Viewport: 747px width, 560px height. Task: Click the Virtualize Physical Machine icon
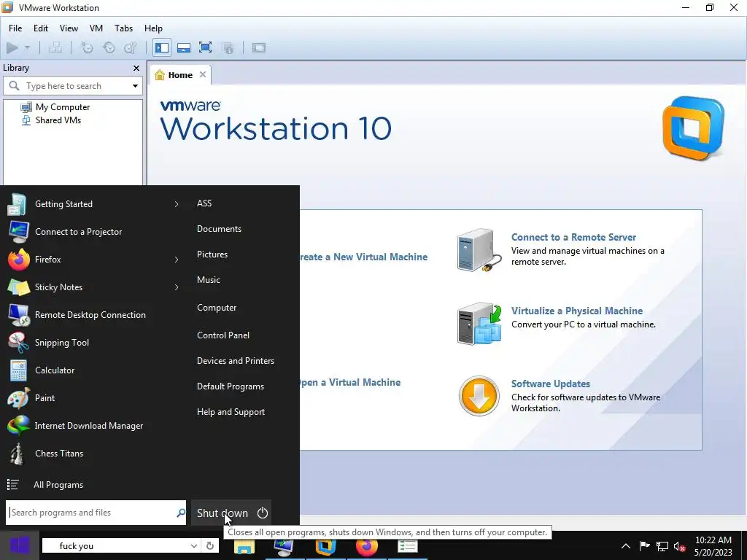(x=479, y=324)
